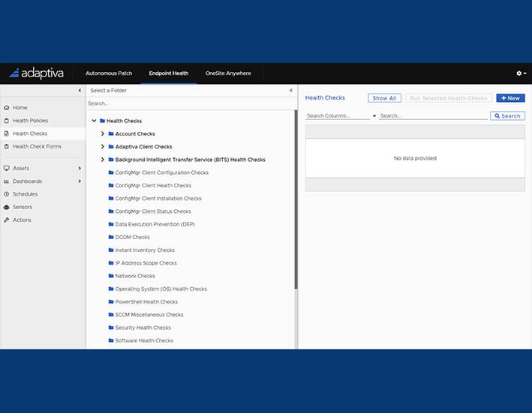Click the Health Checks document icon
The image size is (532, 413).
click(7, 133)
